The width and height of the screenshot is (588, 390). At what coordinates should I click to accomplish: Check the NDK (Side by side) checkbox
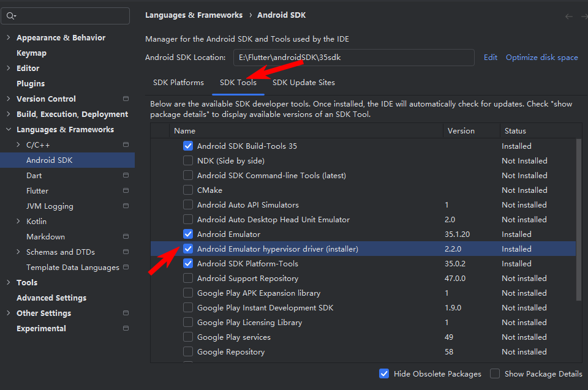point(188,160)
